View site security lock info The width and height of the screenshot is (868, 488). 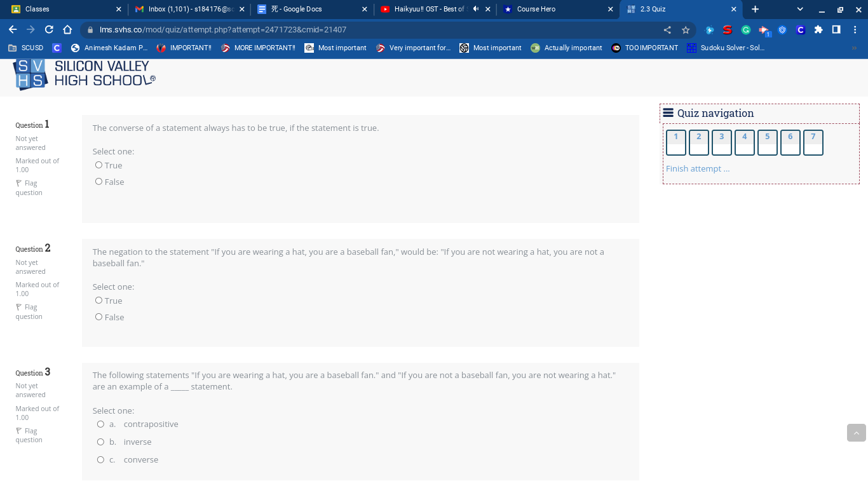90,30
